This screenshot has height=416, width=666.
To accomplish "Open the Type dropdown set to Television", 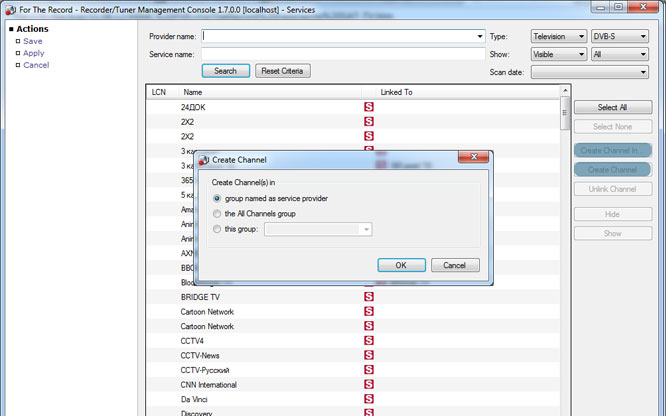I will [559, 37].
